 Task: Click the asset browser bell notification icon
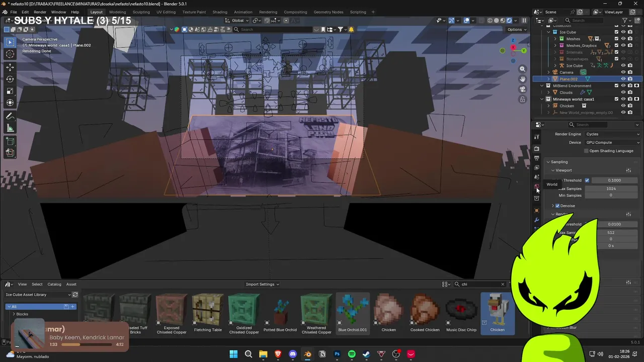[x=351, y=30]
